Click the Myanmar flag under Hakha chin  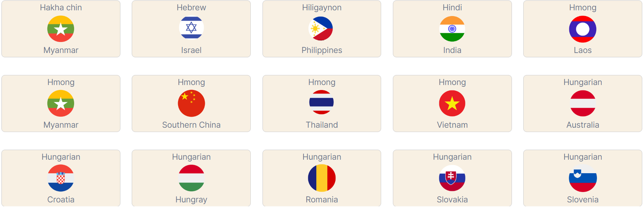point(61,29)
